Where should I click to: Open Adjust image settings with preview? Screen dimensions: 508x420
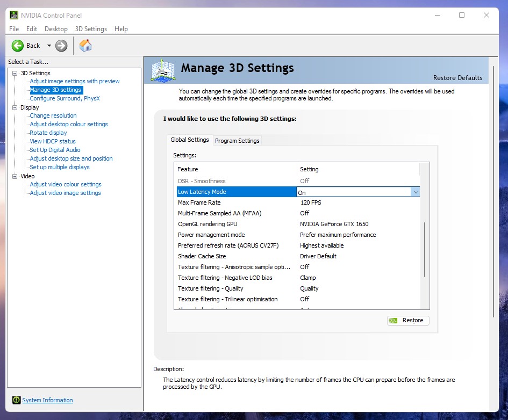[75, 81]
